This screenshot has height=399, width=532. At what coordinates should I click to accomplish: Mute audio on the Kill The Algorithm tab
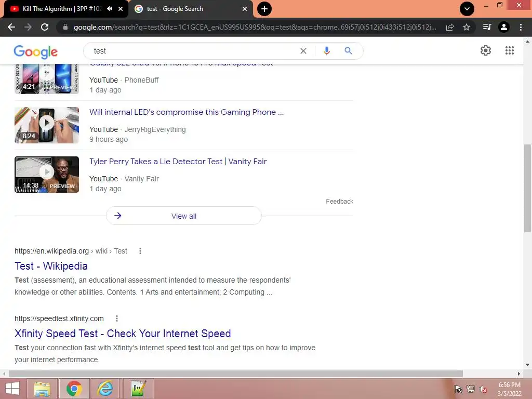click(109, 9)
